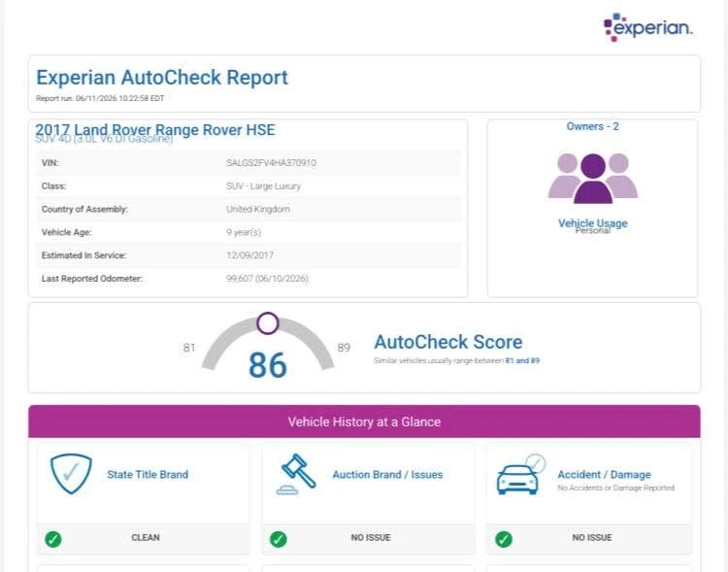Viewport: 728px width, 572px height.
Task: Click the 'Estimated In Service:' row label
Action: coord(83,255)
